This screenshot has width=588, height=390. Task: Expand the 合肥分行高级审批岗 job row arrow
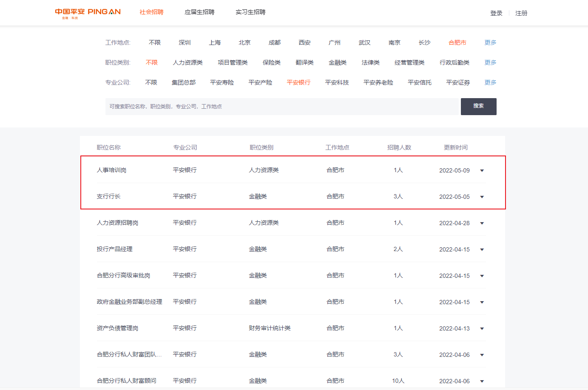[482, 276]
